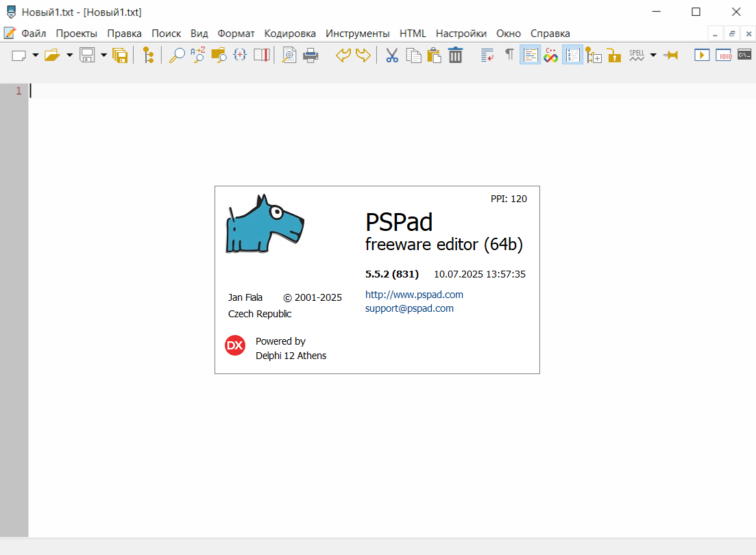Open the http://www.pspad.com link
Image resolution: width=756 pixels, height=555 pixels.
tap(414, 295)
